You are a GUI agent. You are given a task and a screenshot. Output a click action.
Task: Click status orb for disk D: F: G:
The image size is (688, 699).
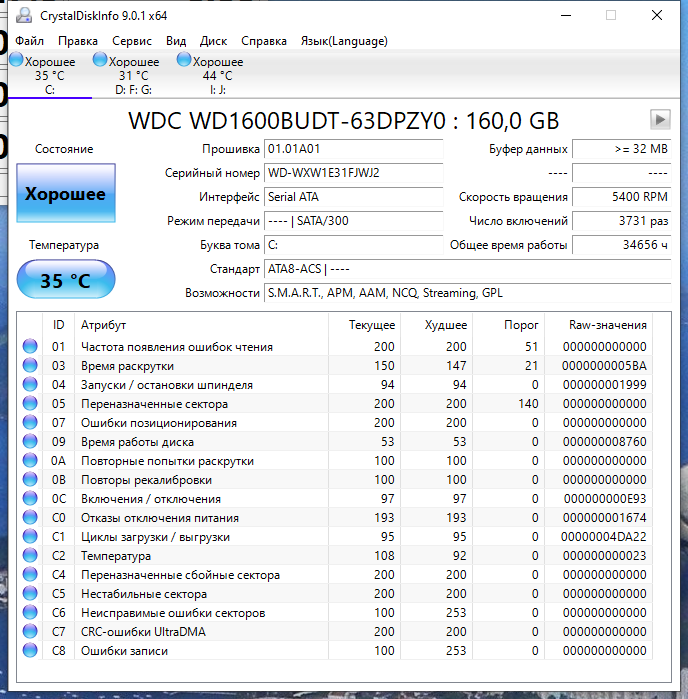click(99, 60)
